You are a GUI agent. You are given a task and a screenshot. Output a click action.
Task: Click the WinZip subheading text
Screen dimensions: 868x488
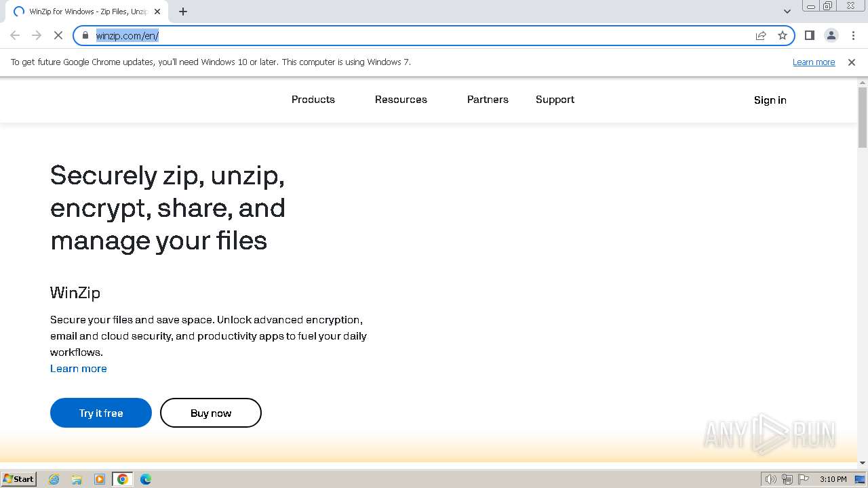coord(75,293)
